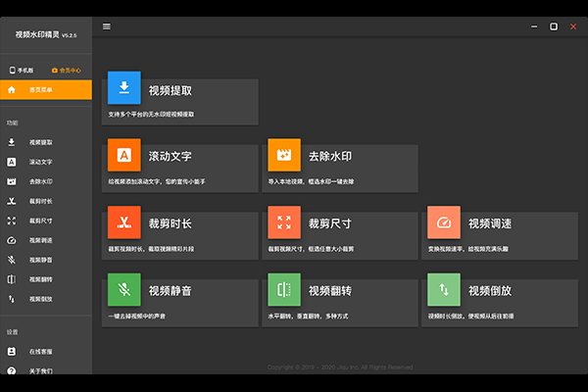The image size is (588, 392).
Task: Go to 滚动文字 in the sidebar
Action: 41,162
